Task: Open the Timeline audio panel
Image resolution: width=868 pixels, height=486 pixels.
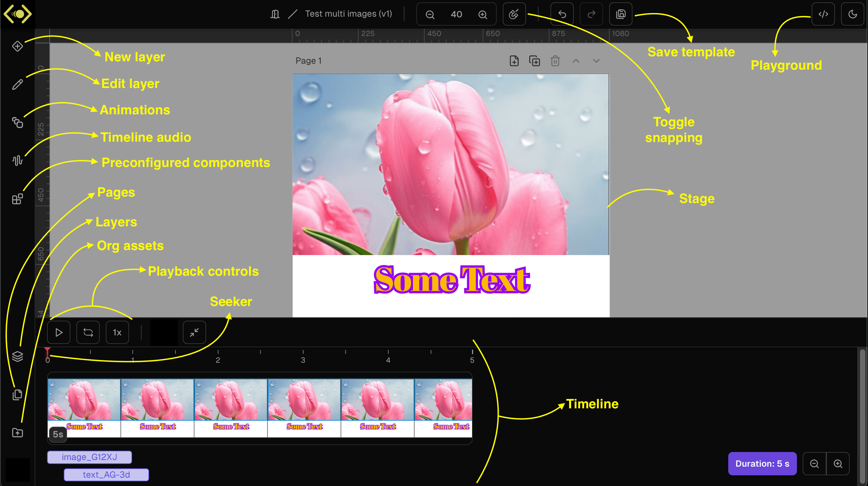Action: (x=17, y=160)
